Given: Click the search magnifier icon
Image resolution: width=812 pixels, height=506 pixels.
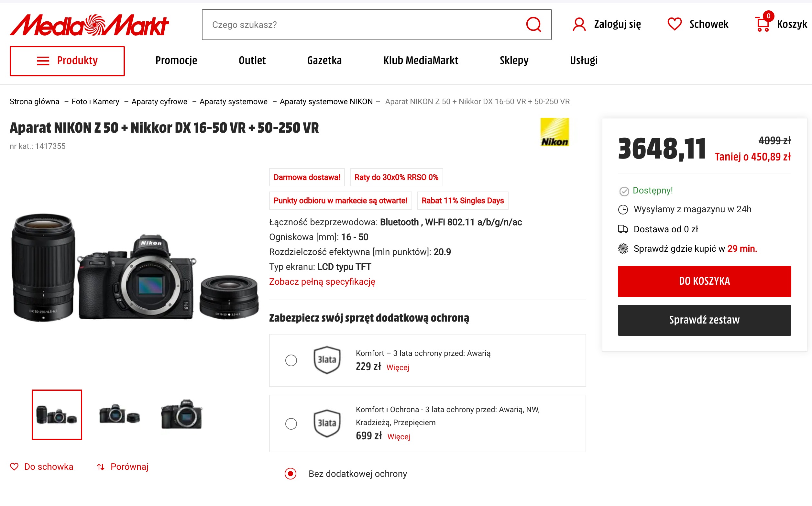Looking at the screenshot, I should (x=533, y=25).
